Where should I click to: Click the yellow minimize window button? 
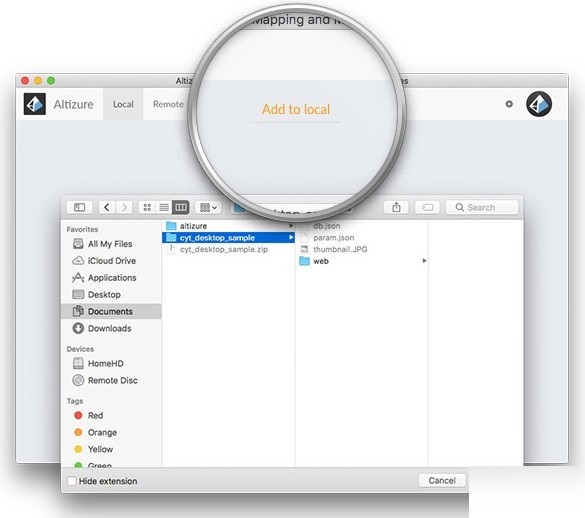pyautogui.click(x=38, y=81)
